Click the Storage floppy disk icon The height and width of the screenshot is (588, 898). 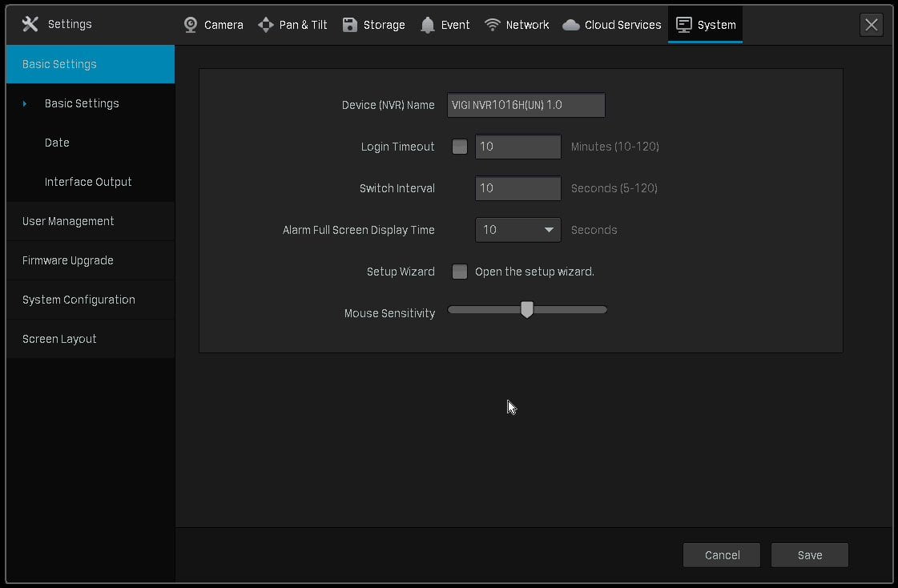click(x=350, y=25)
